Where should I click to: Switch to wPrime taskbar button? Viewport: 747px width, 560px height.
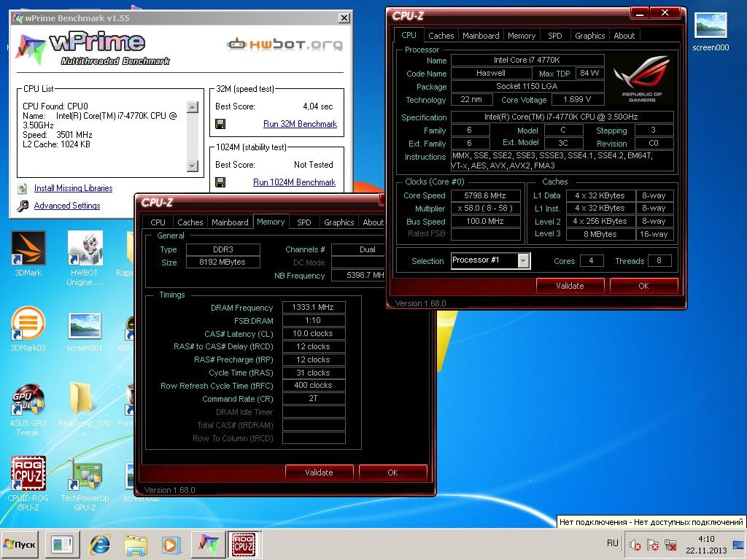208,544
